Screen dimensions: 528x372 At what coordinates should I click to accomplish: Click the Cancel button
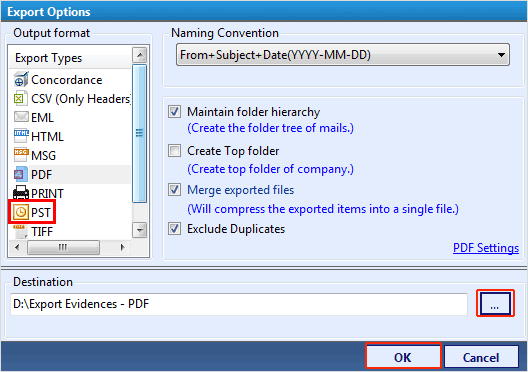click(481, 357)
